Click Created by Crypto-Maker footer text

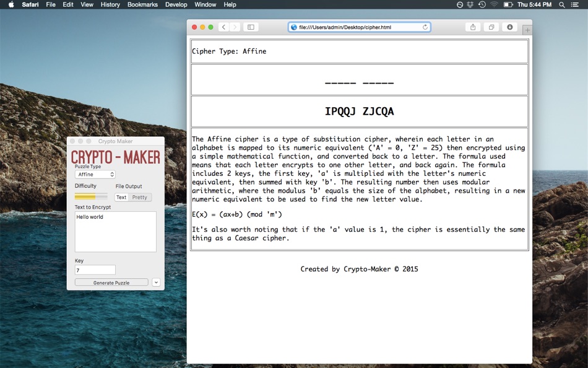tap(359, 269)
